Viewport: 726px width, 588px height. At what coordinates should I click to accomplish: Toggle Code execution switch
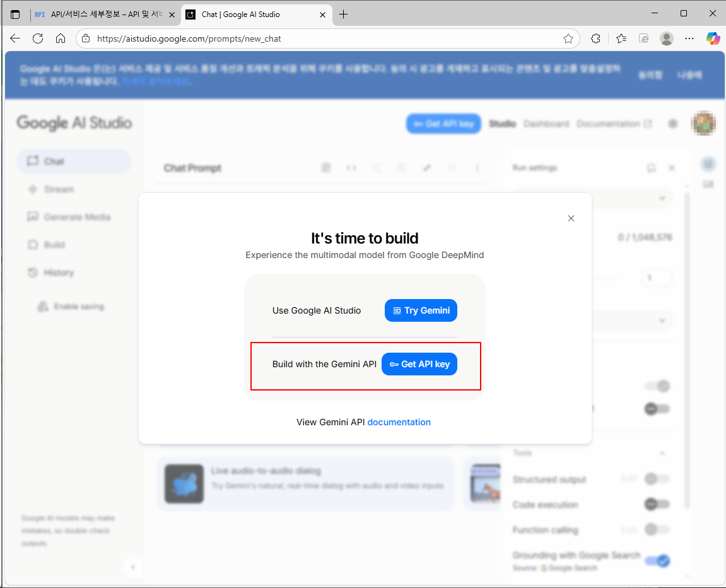(x=657, y=503)
